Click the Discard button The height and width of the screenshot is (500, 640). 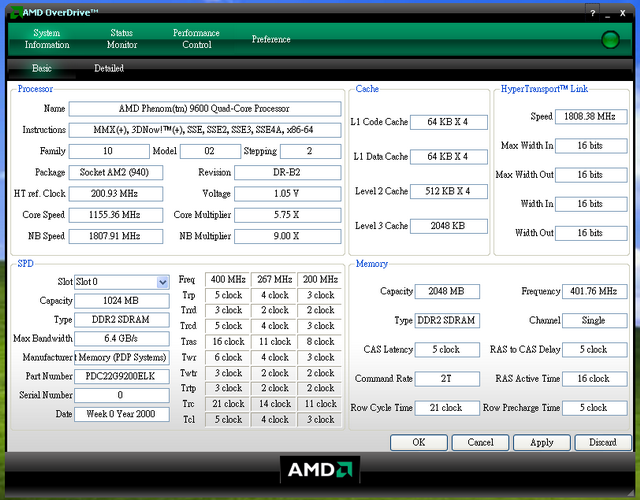603,442
